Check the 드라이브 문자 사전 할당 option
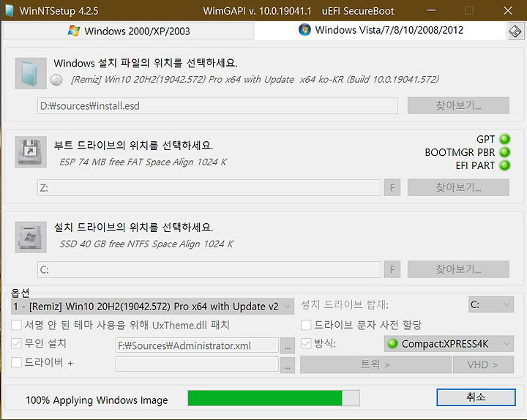The image size is (527, 420). point(306,325)
